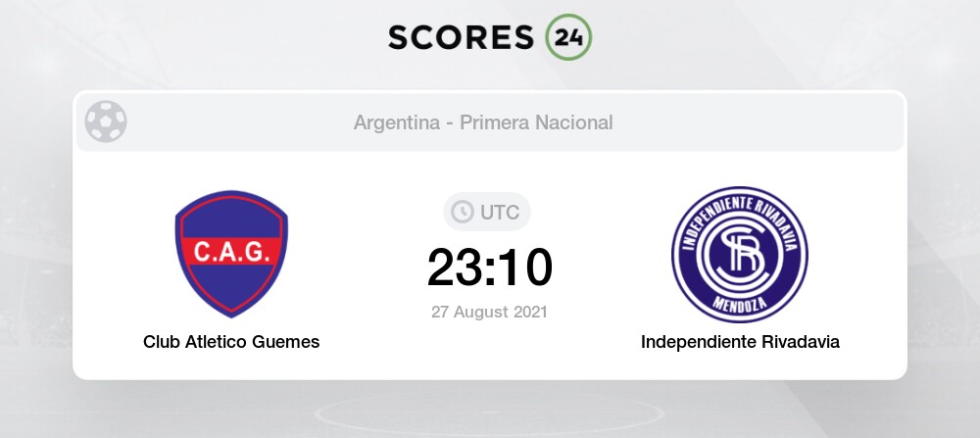
Task: Click the small clock icon beside UTC
Action: [463, 212]
